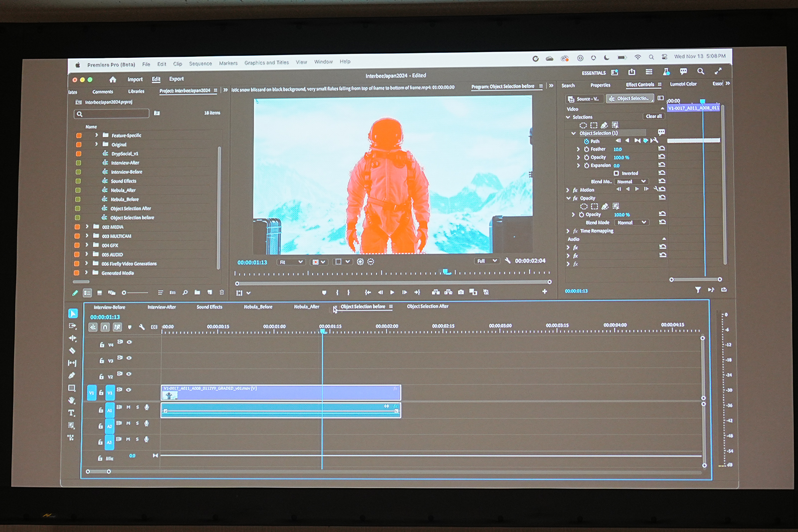Open the Find magnifier in the Project panel
798x532 pixels.
click(x=185, y=292)
